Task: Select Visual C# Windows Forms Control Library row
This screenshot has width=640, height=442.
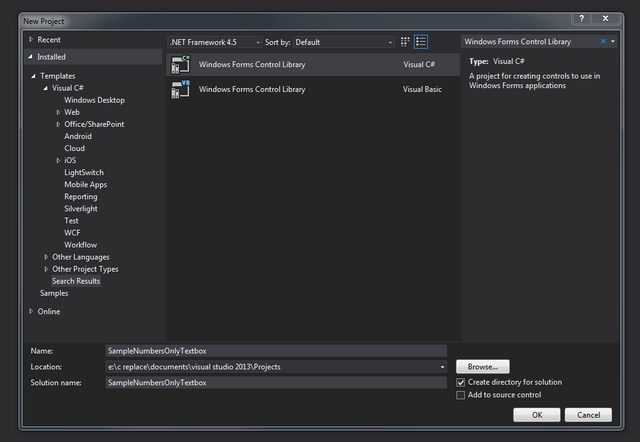Action: pos(313,64)
